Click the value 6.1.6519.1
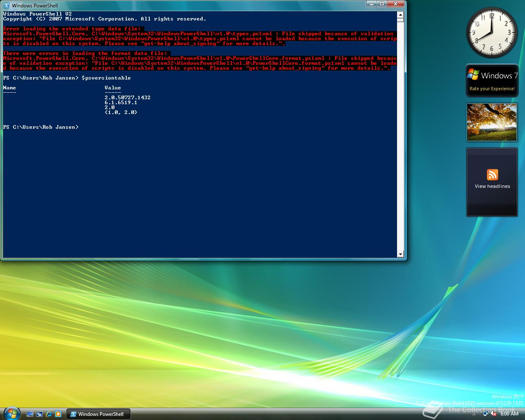The width and height of the screenshot is (525, 420). 121,103
